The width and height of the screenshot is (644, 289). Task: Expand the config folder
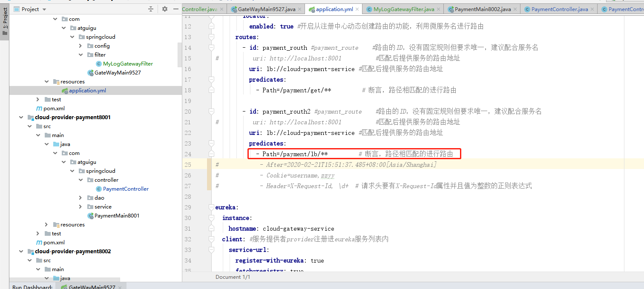pos(81,46)
